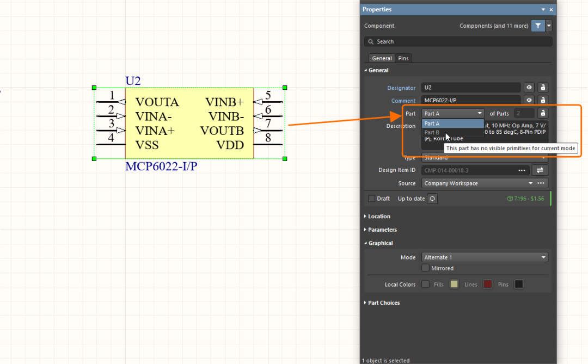Click pin number 1 on the component
This screenshot has height=364, width=588.
(112, 95)
